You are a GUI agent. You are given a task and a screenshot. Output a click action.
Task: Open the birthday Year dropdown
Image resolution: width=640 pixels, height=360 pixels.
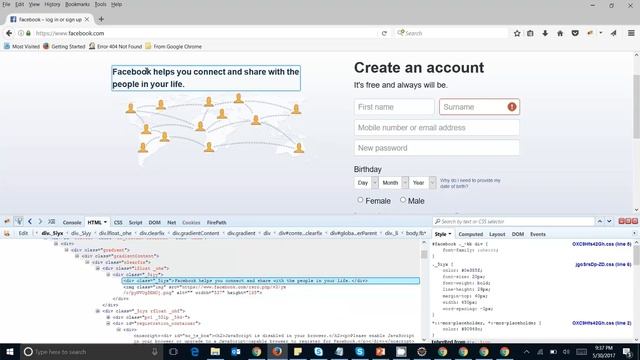click(422, 182)
